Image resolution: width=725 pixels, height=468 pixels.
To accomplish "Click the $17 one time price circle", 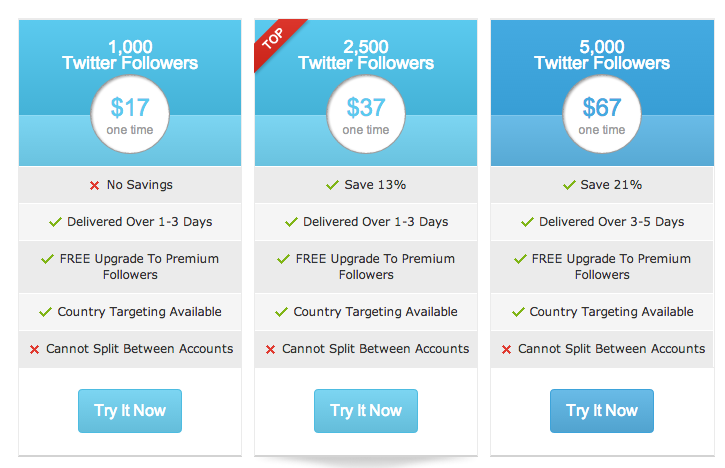I will pos(130,115).
